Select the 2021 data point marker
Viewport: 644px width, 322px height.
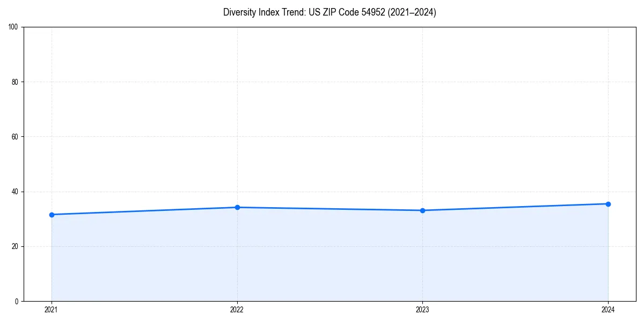click(x=51, y=214)
